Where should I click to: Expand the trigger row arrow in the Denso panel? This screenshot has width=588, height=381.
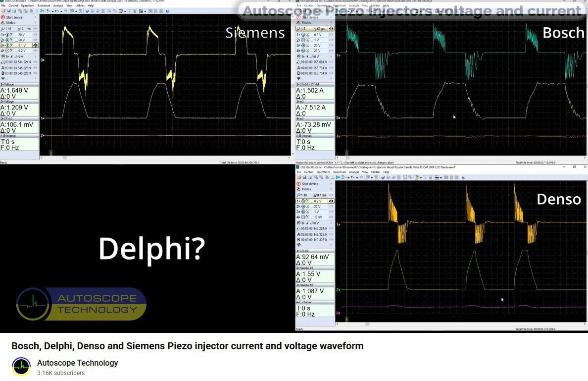[x=332, y=223]
